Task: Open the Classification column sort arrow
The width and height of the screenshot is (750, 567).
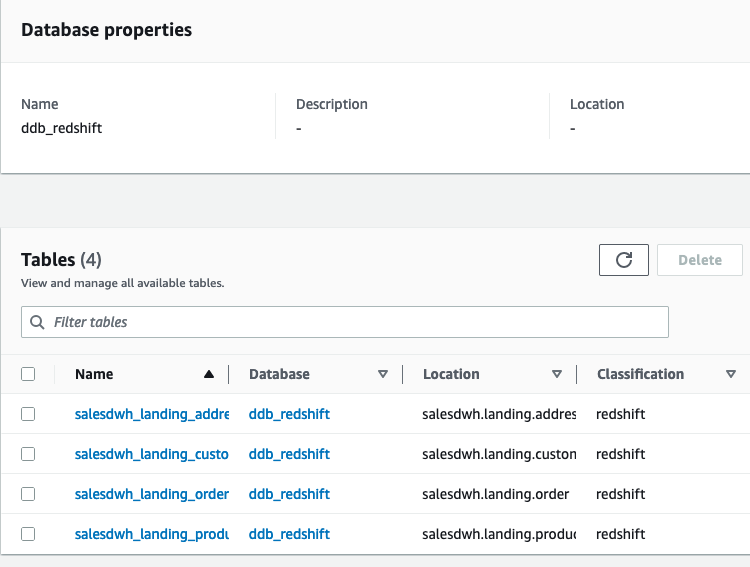Action: tap(731, 374)
